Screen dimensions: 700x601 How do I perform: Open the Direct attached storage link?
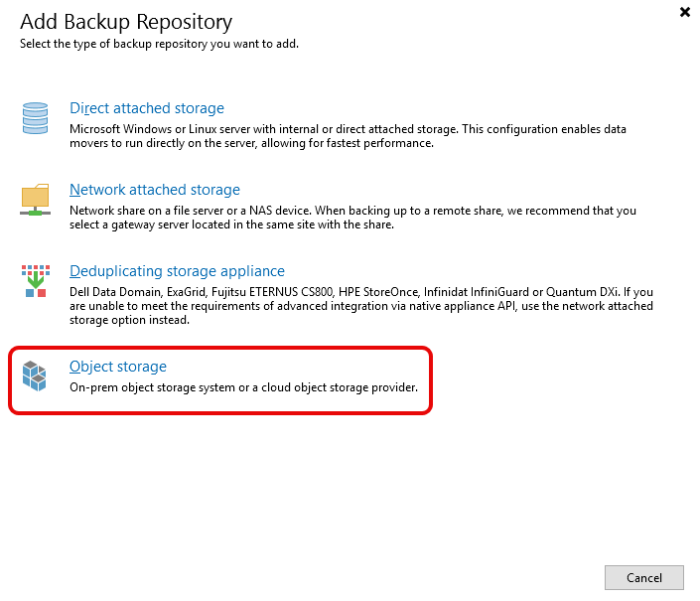pyautogui.click(x=147, y=108)
